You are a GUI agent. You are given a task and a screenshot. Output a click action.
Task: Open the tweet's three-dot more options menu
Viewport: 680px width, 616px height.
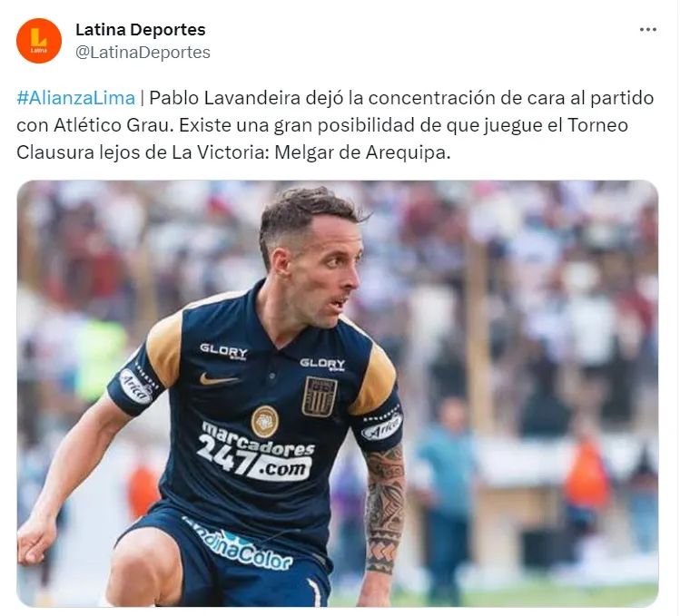(648, 29)
